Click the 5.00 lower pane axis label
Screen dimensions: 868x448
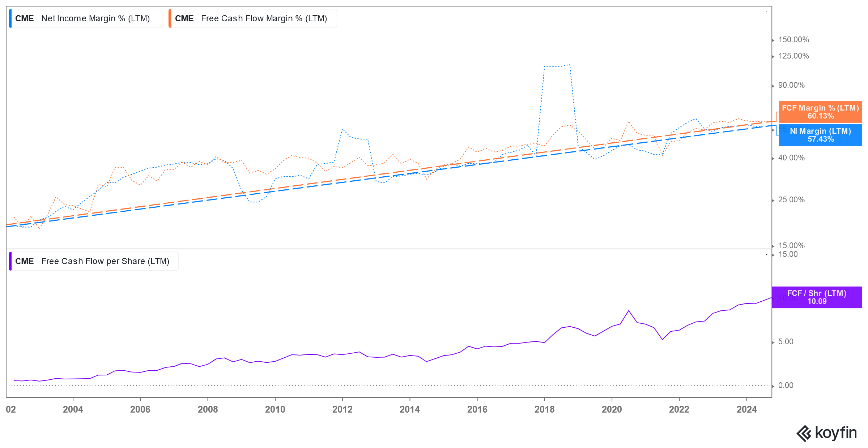(786, 342)
